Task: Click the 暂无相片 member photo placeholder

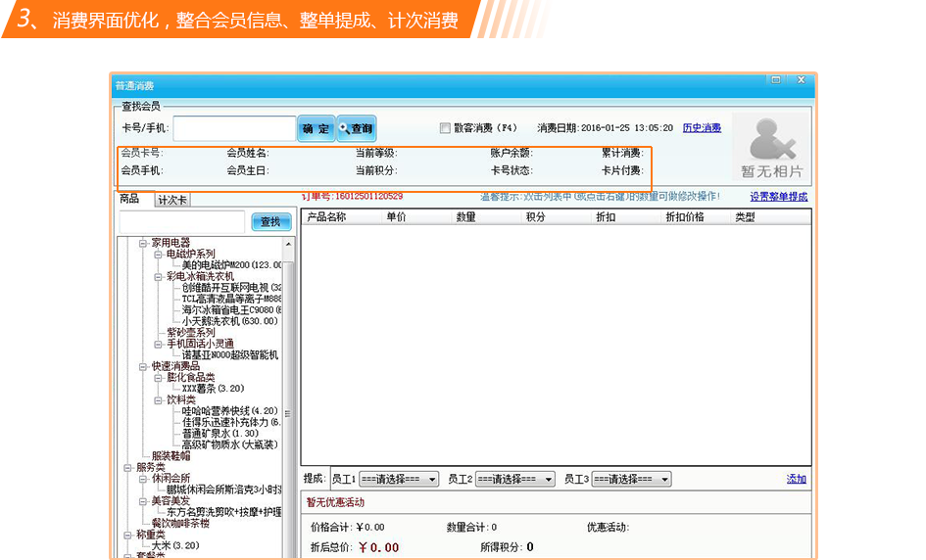Action: 771,148
